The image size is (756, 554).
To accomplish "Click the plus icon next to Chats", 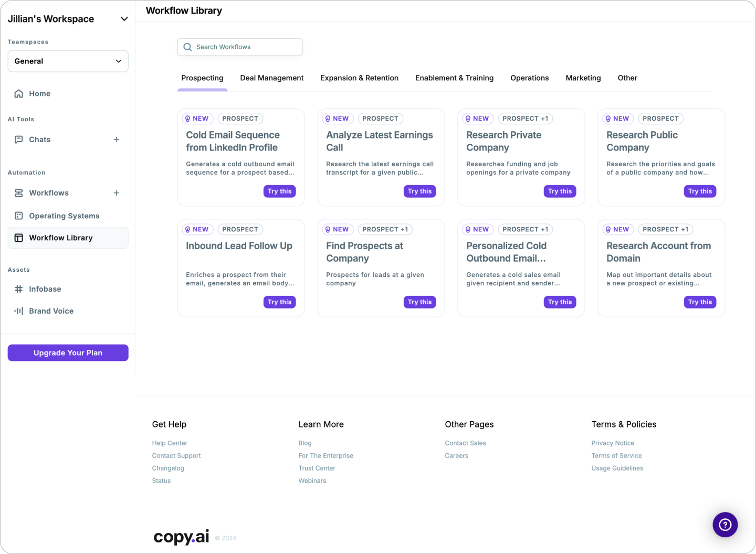I will tap(117, 140).
